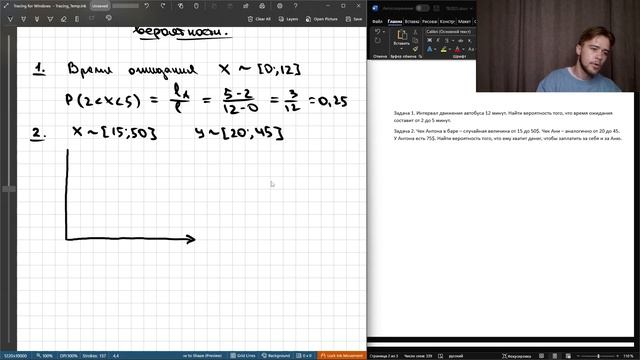Undo last stroke in the Tracing app
This screenshot has height=360, width=640.
[x=147, y=6]
